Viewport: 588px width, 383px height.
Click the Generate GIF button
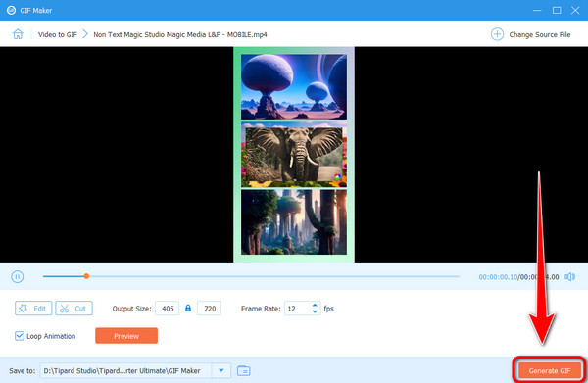point(550,370)
